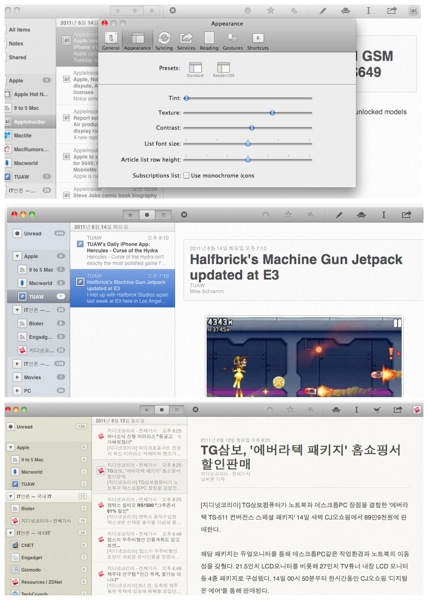
Task: Enable Use monochrome icons checkbox
Action: click(x=186, y=176)
